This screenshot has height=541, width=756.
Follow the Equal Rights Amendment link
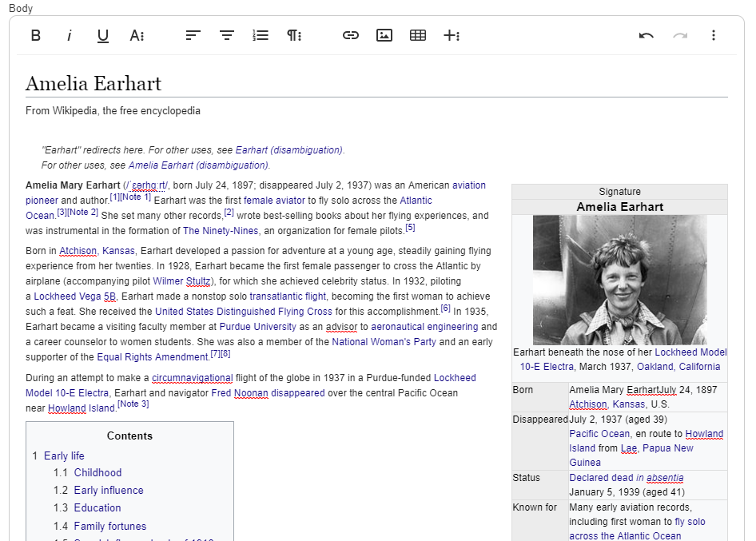coord(153,357)
